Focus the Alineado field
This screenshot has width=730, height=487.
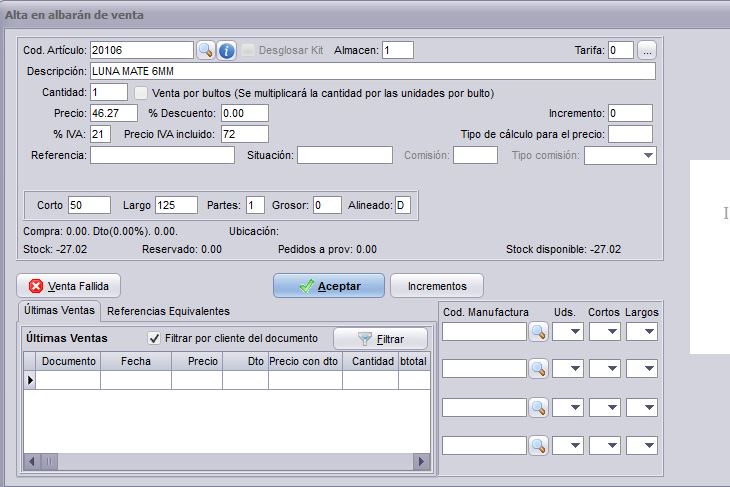(x=403, y=205)
